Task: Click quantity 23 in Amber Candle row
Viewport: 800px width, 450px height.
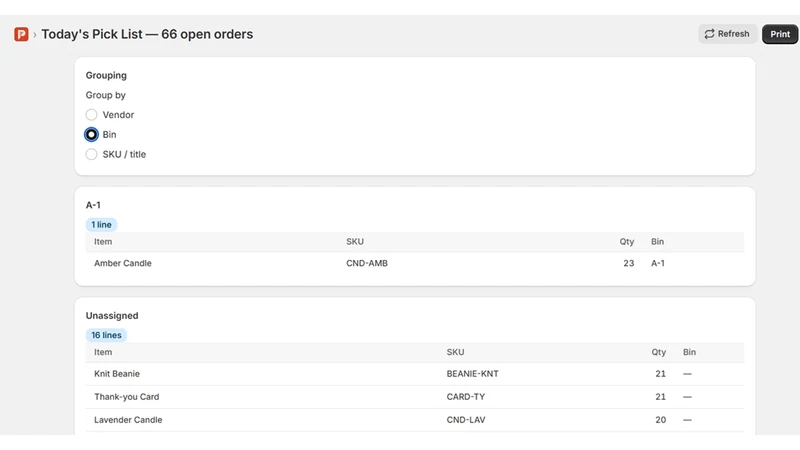Action: tap(629, 263)
